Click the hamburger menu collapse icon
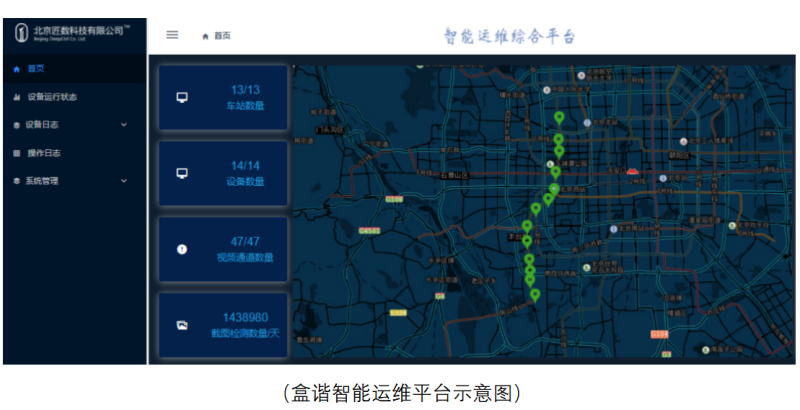 (x=172, y=34)
